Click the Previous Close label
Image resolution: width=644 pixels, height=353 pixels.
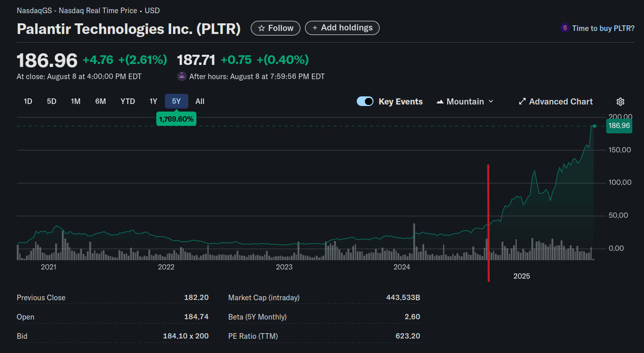pyautogui.click(x=41, y=298)
